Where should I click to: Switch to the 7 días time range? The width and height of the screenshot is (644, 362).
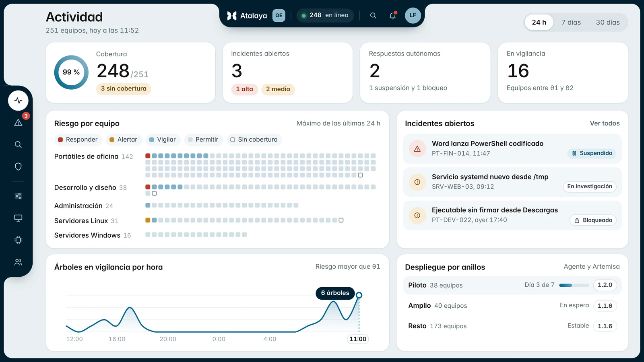click(571, 23)
